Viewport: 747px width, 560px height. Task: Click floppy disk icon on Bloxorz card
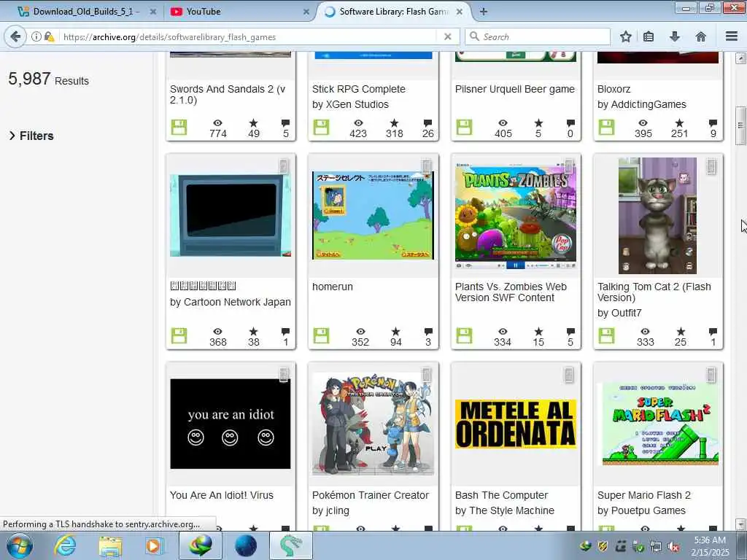(x=606, y=127)
